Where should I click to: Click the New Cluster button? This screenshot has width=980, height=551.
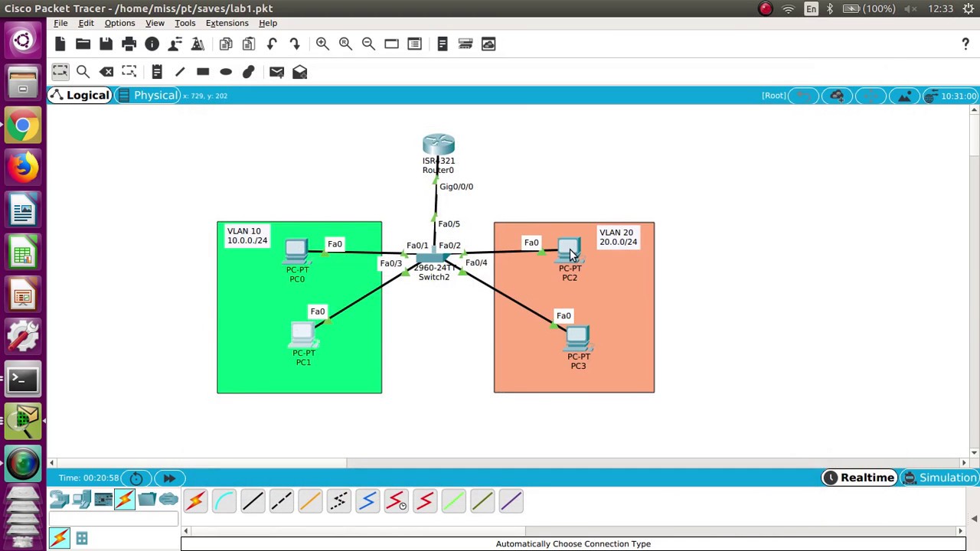tap(837, 96)
